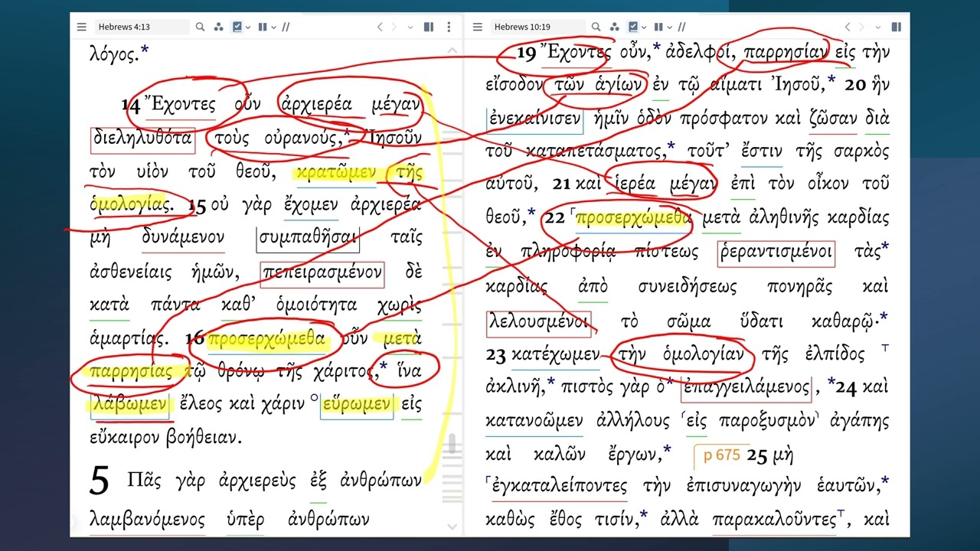The image size is (980, 551).
Task: Click the word παρακαλοῦντες
Action: coord(774,520)
